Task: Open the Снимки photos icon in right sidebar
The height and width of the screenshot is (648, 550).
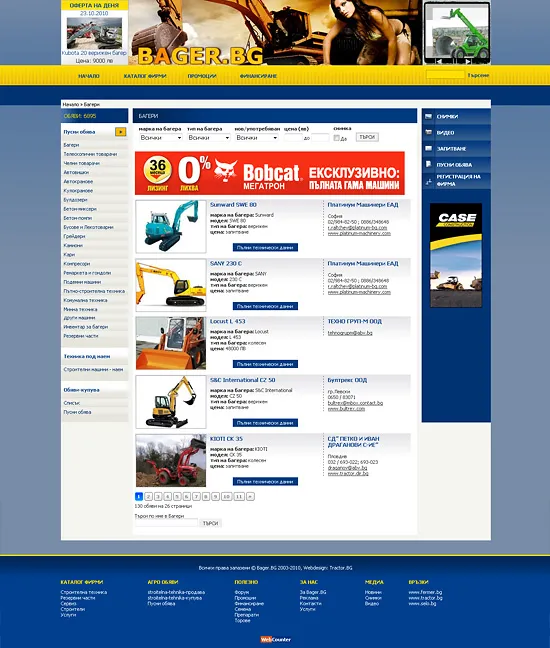Action: (429, 117)
